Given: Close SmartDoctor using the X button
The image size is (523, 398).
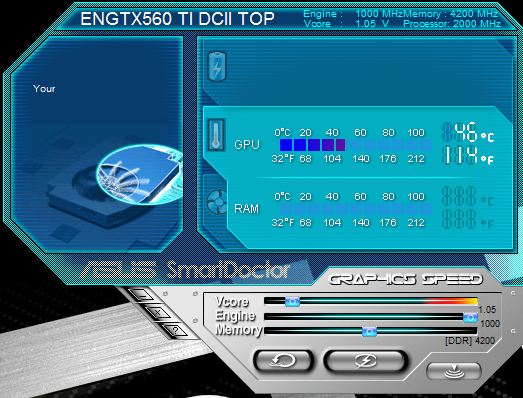Looking at the screenshot, I should click(158, 313).
